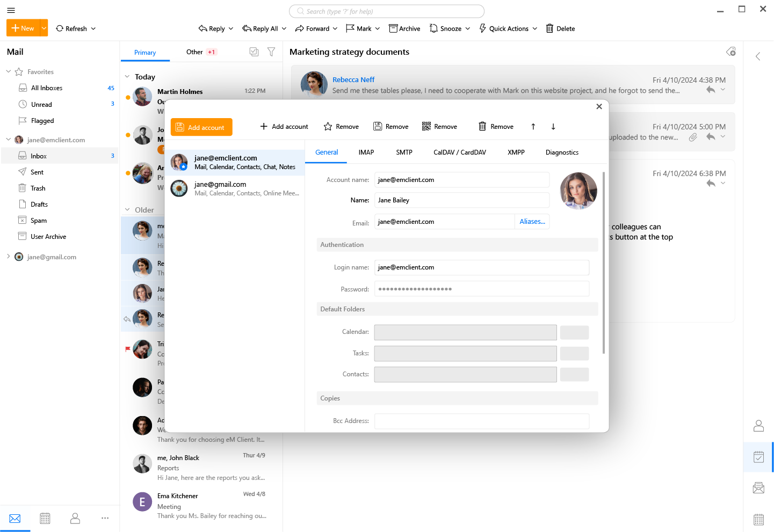Collapse the Today message group
The image size is (774, 532).
(x=127, y=76)
